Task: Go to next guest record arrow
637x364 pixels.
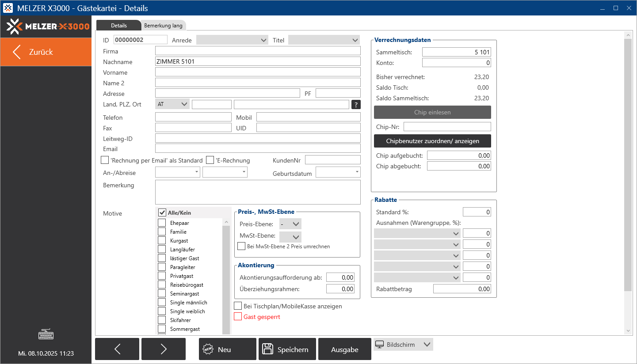Action: point(164,349)
